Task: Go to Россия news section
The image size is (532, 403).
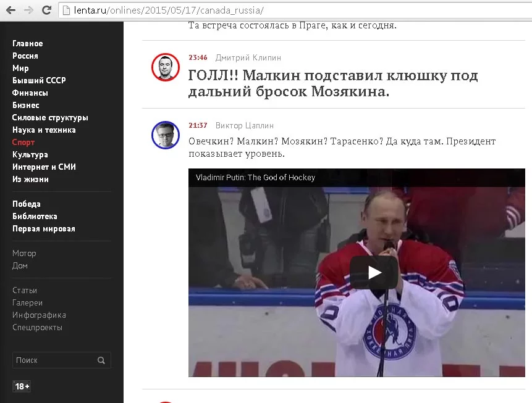Action: click(25, 56)
